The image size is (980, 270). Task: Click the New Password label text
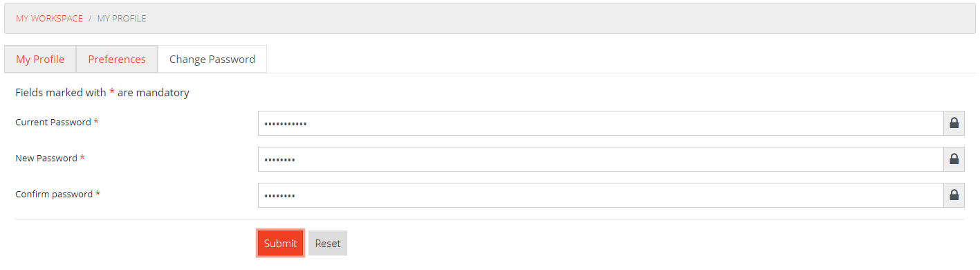click(46, 159)
